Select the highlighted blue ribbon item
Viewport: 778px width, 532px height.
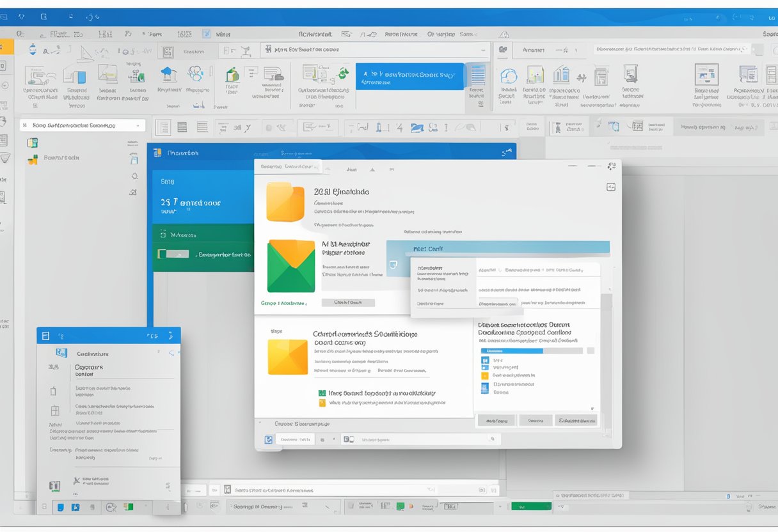[x=409, y=77]
